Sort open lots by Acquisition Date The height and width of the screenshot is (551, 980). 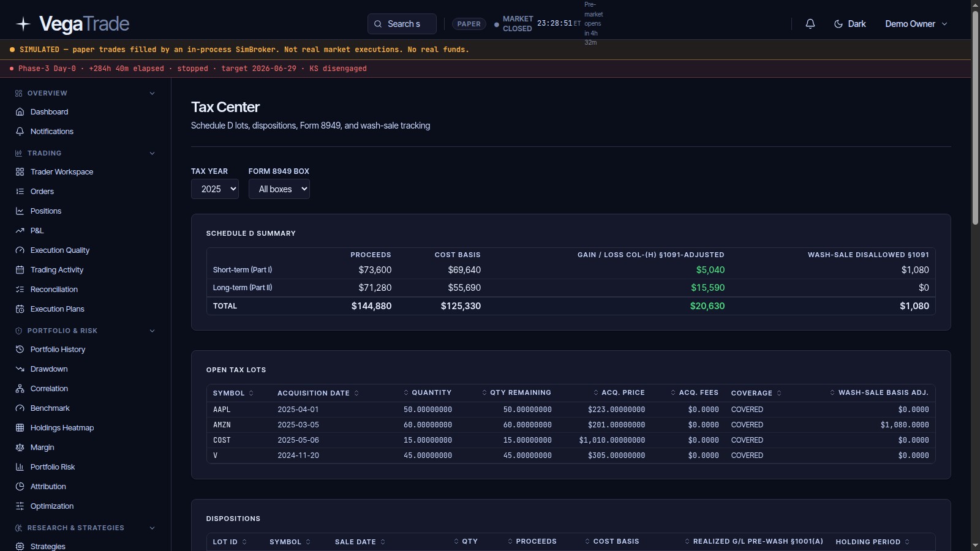(318, 393)
